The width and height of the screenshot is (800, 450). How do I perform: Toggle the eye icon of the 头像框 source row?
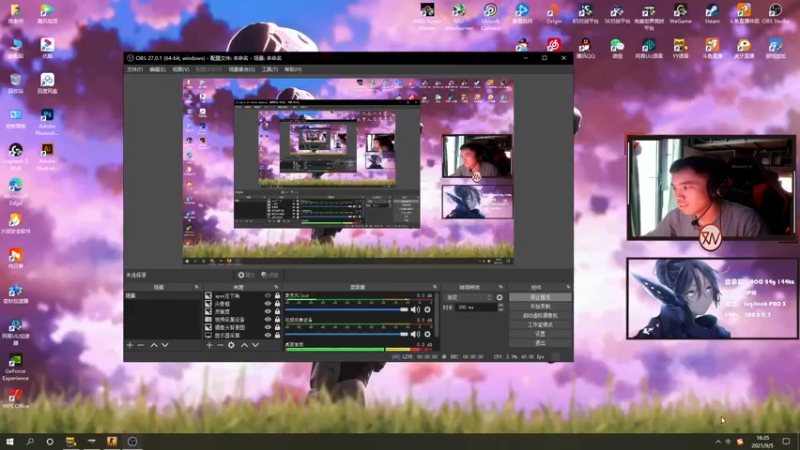(268, 304)
